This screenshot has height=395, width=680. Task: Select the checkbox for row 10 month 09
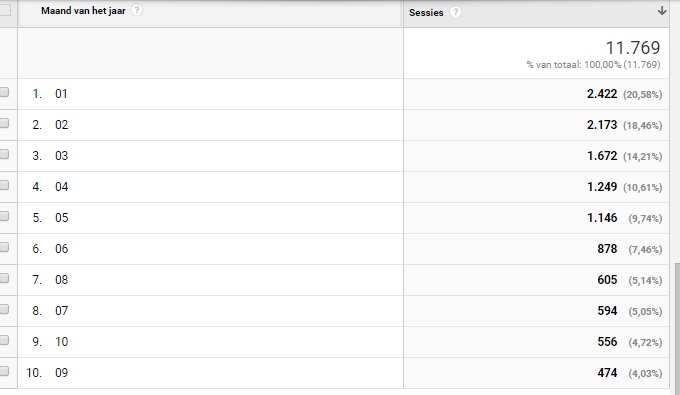tap(4, 371)
